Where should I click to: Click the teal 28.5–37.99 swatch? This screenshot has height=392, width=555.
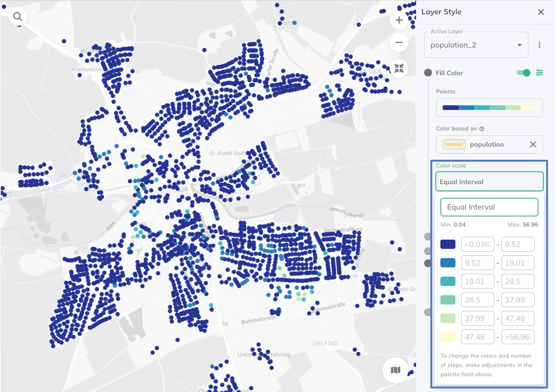pos(448,300)
